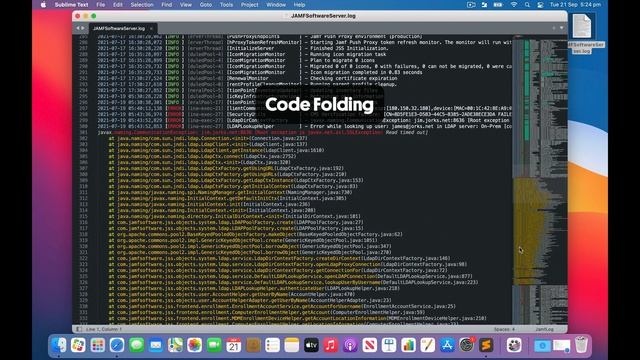Image resolution: width=640 pixels, height=360 pixels.
Task: Open Finder from the Dock
Action: pyautogui.click(x=59, y=345)
